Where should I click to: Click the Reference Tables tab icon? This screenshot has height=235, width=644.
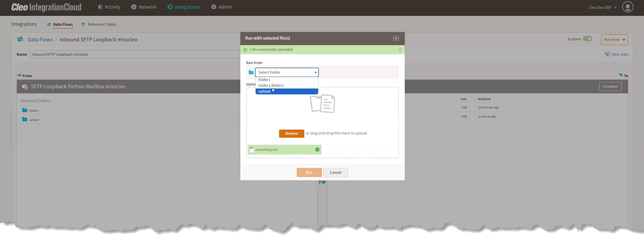pos(83,24)
